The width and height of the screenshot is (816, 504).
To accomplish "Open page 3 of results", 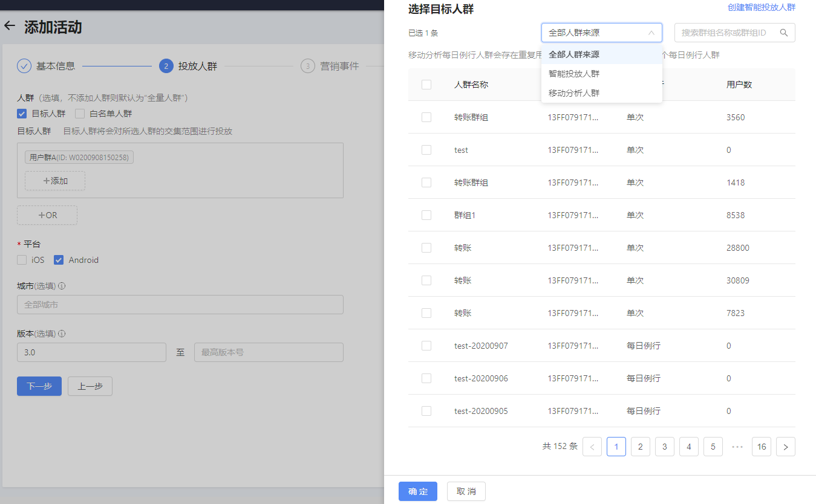I will coord(665,447).
